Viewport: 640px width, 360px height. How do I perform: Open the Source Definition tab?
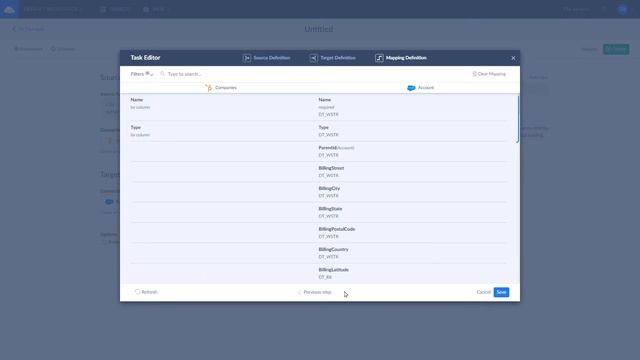pyautogui.click(x=267, y=58)
